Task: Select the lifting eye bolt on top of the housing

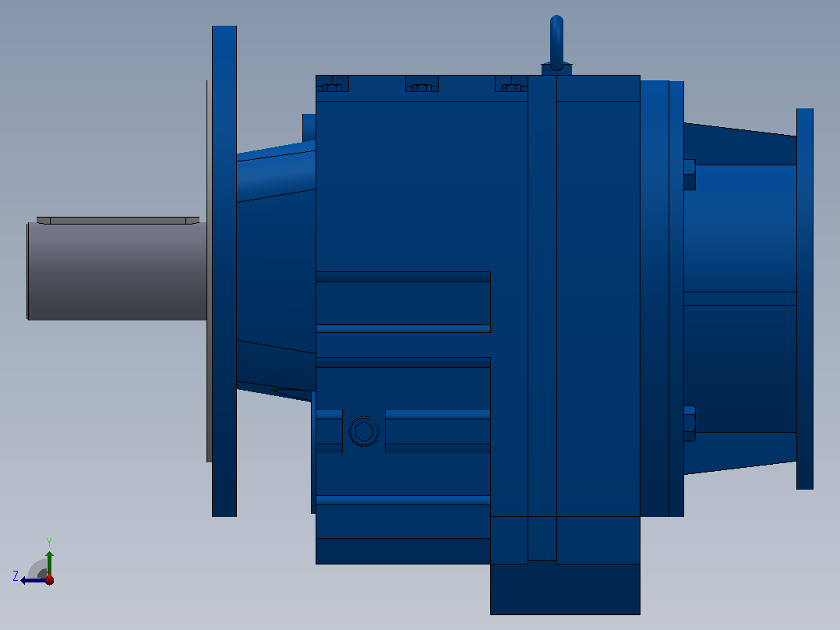Action: [556, 45]
